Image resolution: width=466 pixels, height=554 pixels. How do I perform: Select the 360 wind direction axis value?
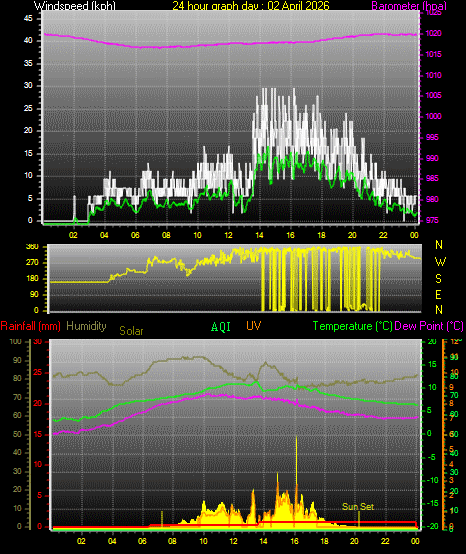[x=32, y=247]
